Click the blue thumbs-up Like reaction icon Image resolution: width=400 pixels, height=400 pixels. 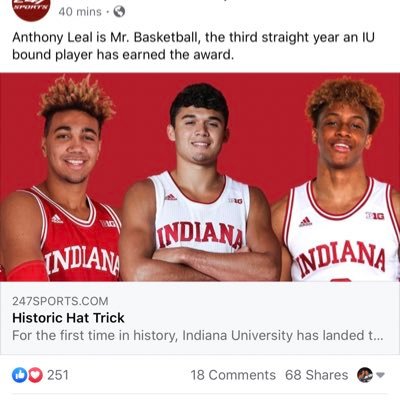[x=19, y=375]
